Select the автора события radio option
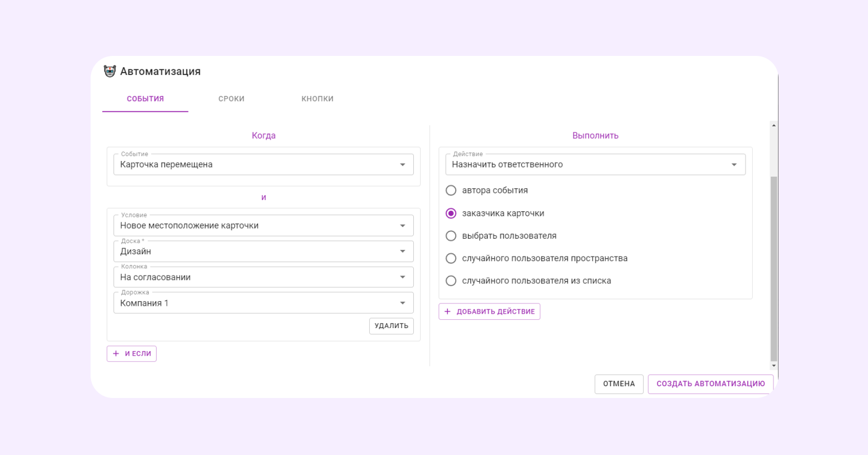 coord(451,191)
